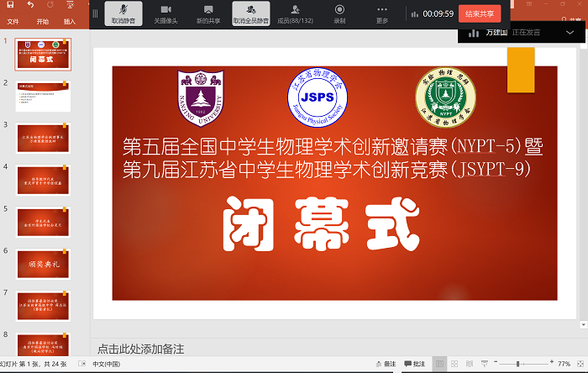This screenshot has height=373, width=588.
Task: Click the JSYPT-9 competition title line
Action: pyautogui.click(x=326, y=169)
